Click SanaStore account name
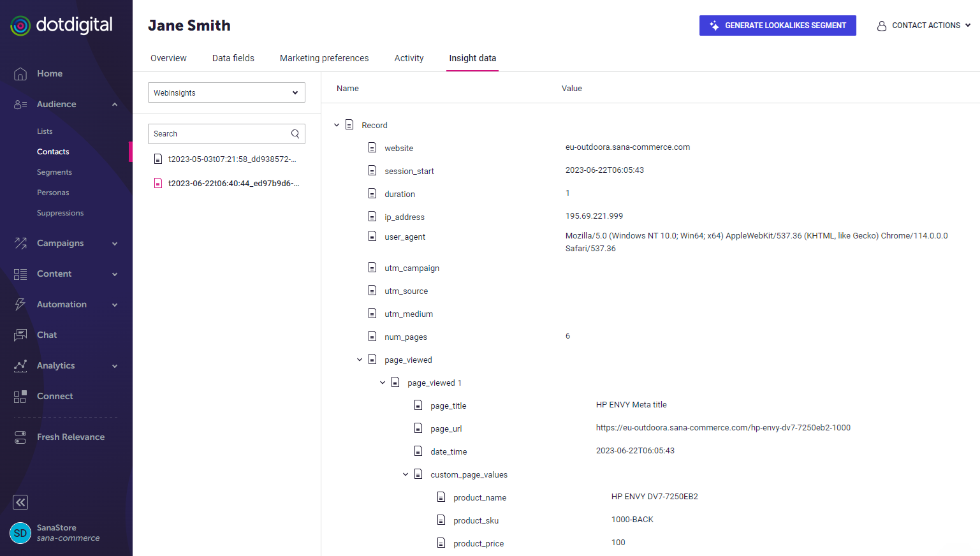Image resolution: width=980 pixels, height=556 pixels. (56, 528)
